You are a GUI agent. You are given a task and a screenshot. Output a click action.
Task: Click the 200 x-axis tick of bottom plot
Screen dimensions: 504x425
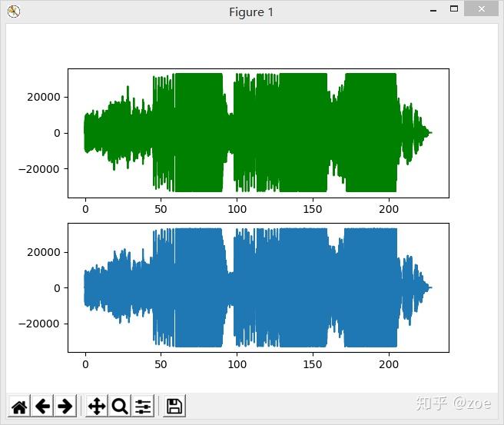tap(389, 364)
